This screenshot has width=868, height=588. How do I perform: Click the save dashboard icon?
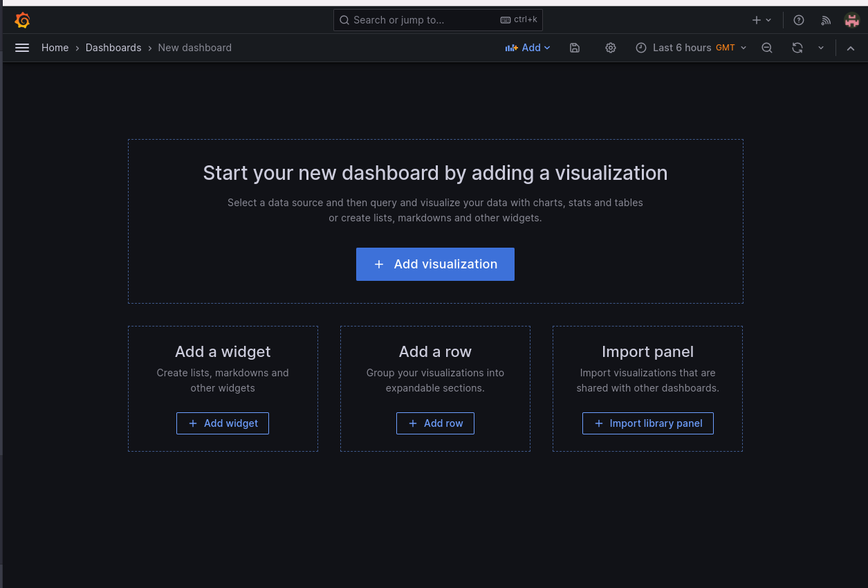coord(575,48)
